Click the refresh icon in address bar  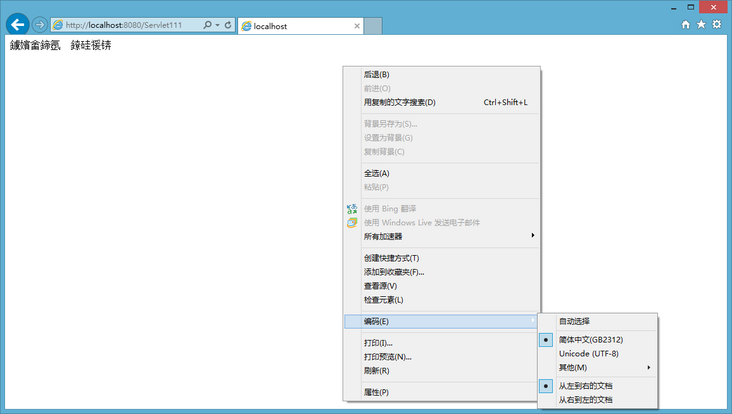click(x=228, y=25)
